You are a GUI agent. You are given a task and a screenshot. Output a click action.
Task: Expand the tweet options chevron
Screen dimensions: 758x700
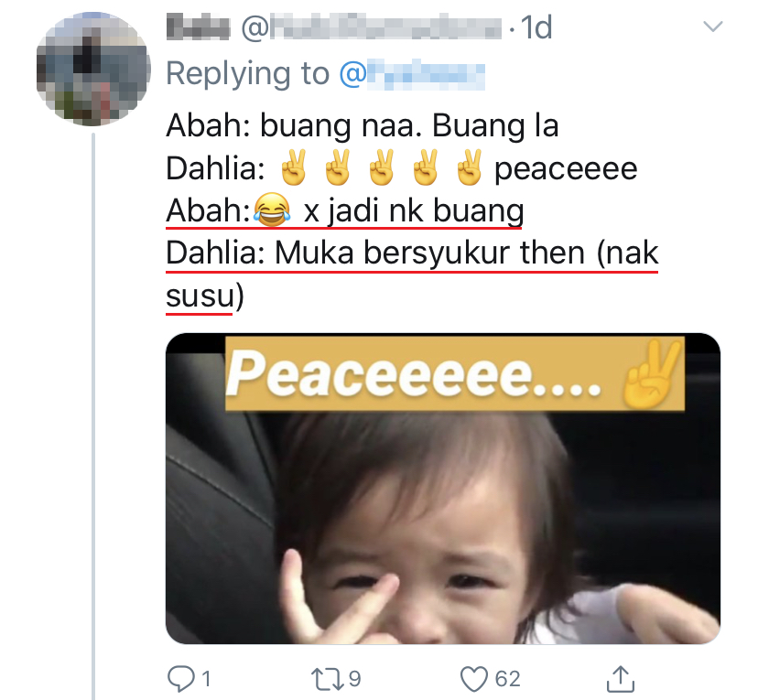[x=711, y=27]
